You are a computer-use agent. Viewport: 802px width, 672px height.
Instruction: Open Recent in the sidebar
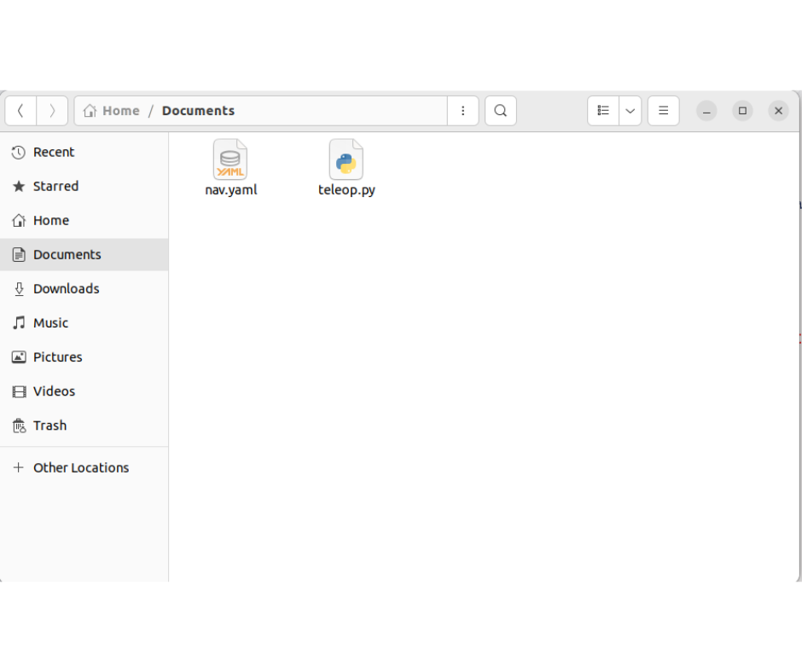54,153
